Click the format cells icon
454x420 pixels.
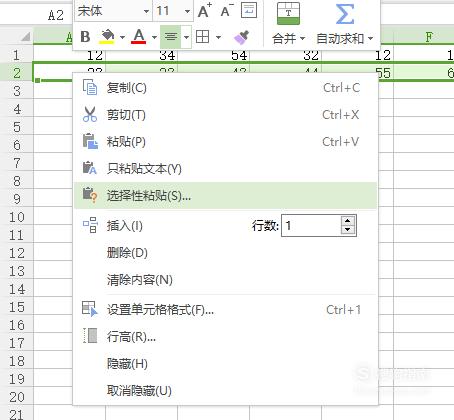[90, 309]
